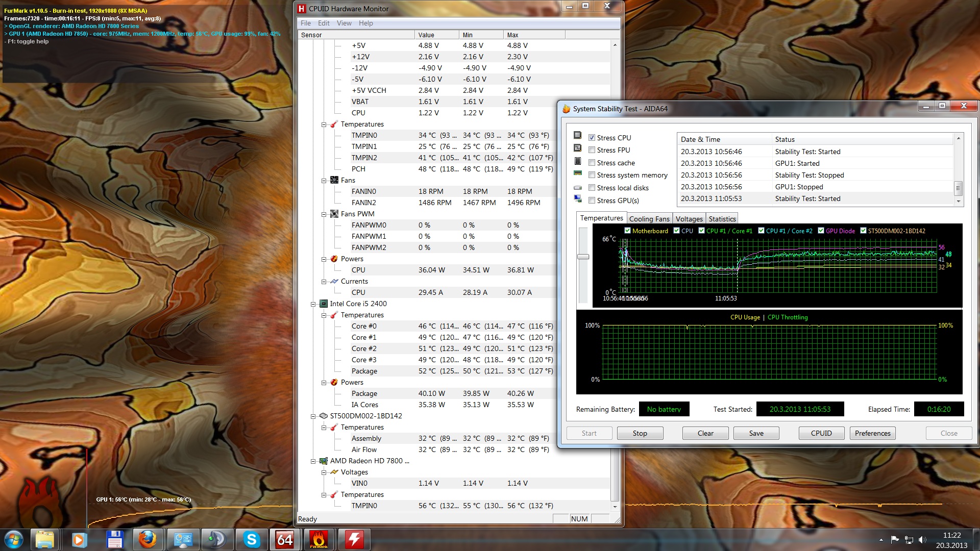Open the Windows Start orb

point(13,540)
